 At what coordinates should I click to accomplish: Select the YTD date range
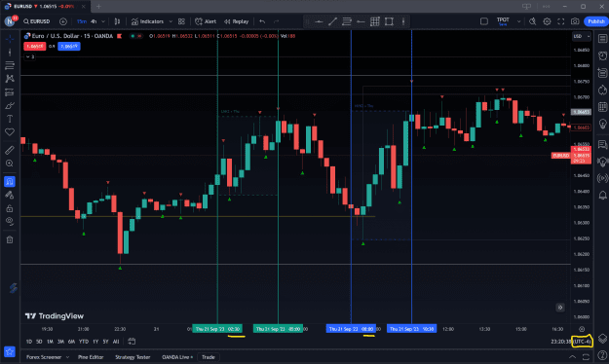click(84, 342)
